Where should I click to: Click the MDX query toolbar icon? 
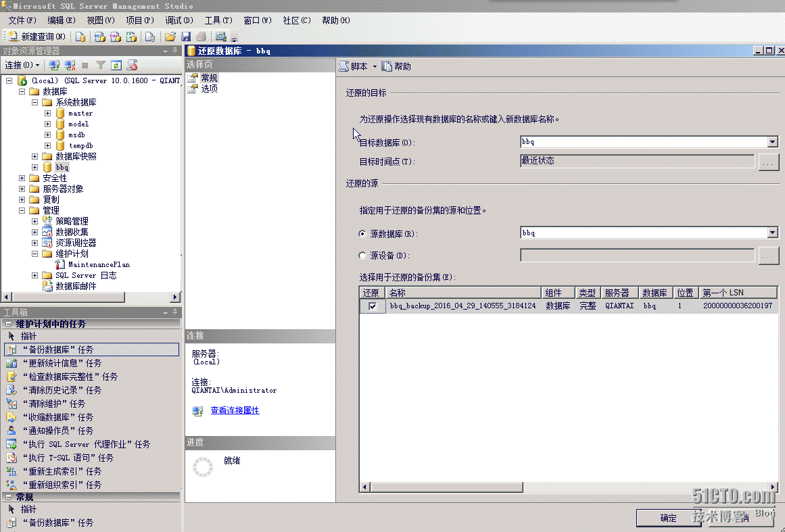click(x=99, y=37)
